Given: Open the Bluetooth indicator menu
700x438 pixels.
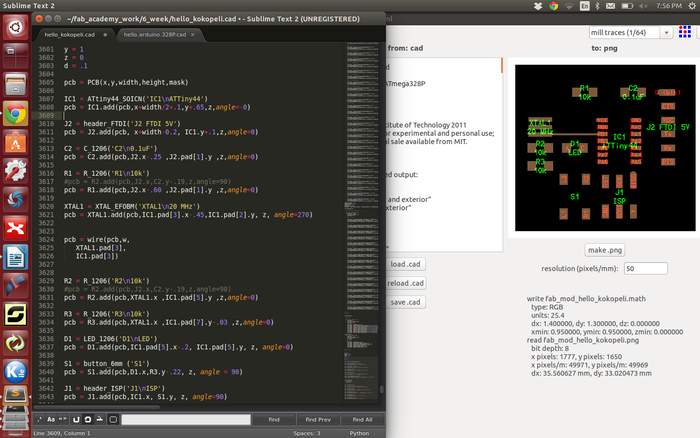Looking at the screenshot, I should (597, 6).
